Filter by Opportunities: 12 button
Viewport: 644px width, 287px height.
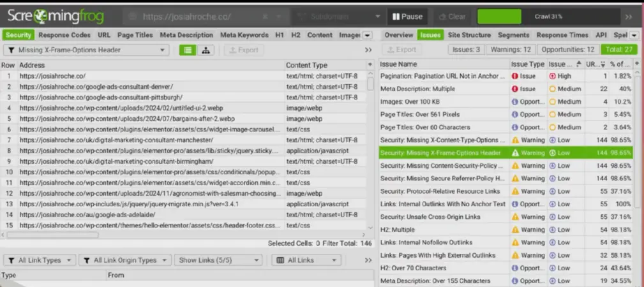point(567,50)
